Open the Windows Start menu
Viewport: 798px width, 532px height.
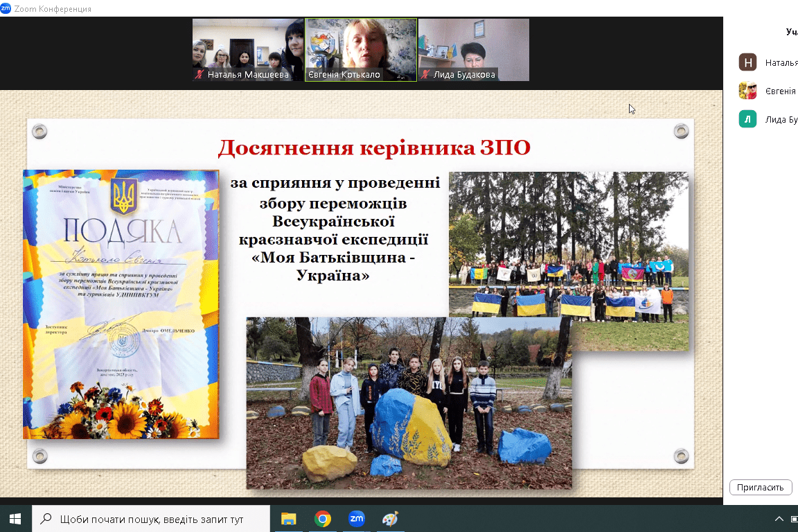click(x=15, y=518)
